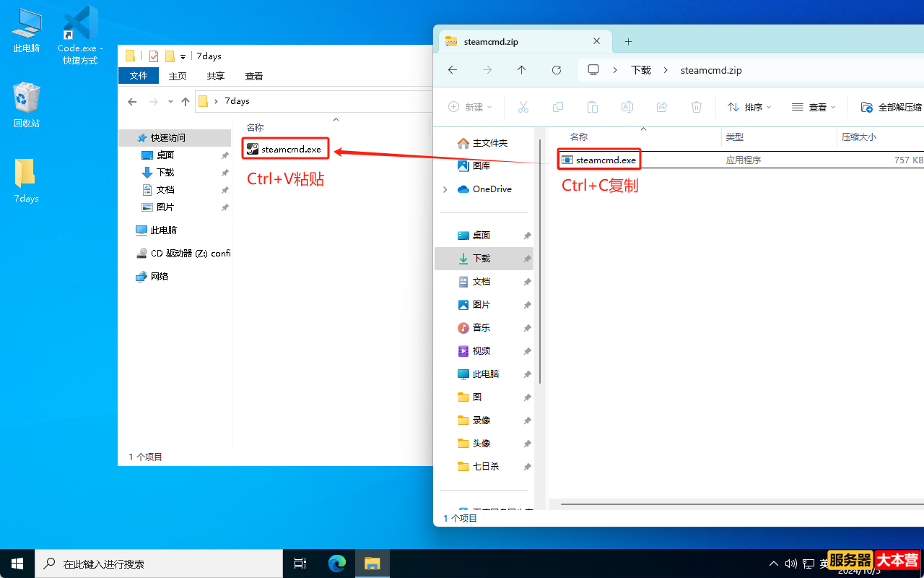The height and width of the screenshot is (578, 924).
Task: Click the Copy icon in toolbar
Action: [558, 107]
